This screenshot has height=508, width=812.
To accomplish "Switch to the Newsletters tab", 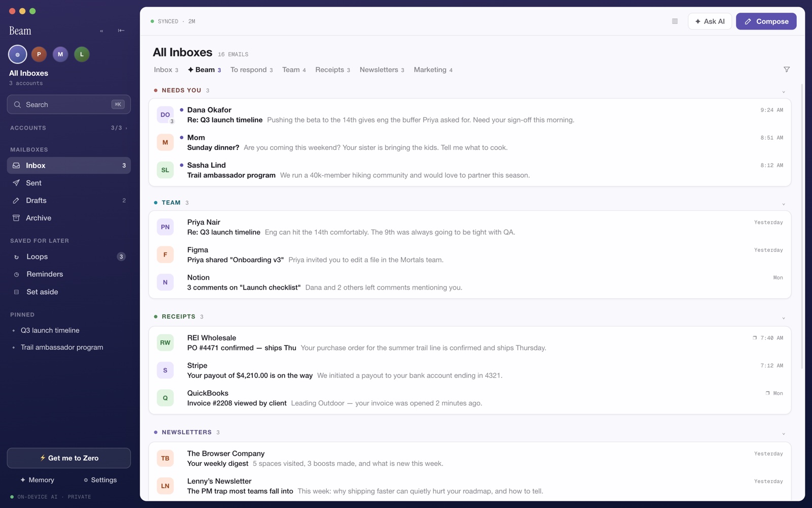I will coord(382,70).
